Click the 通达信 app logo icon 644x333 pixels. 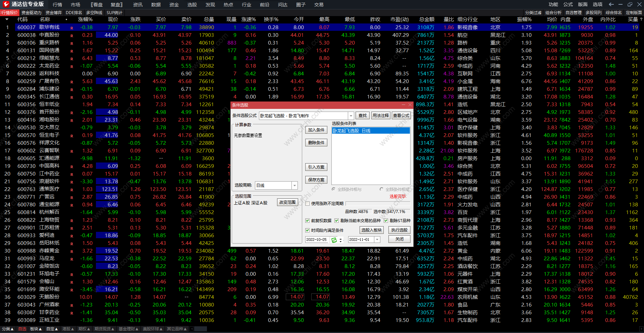pos(6,4)
